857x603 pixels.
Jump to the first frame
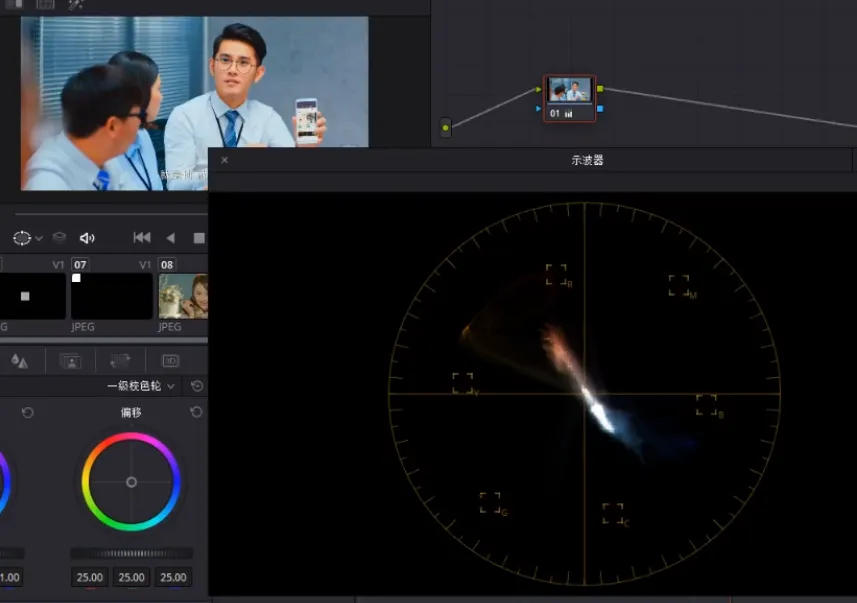142,237
